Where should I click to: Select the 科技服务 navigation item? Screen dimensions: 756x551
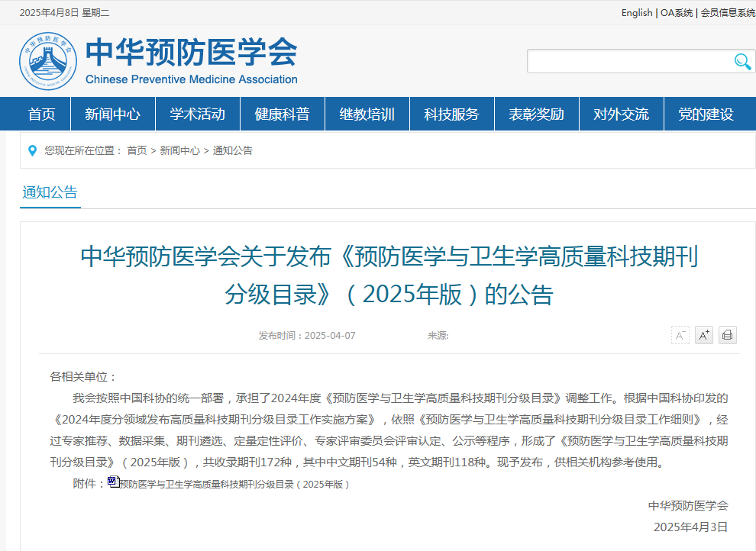[451, 114]
